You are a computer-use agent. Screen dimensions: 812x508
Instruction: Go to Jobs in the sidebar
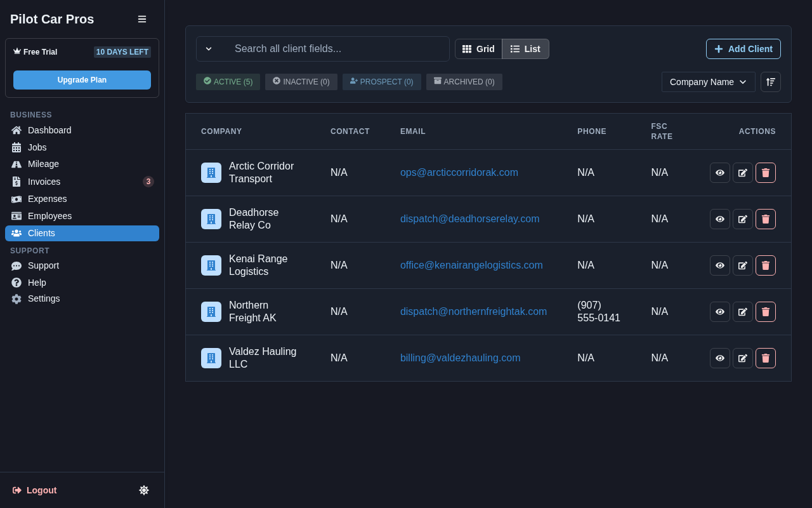coord(82,147)
